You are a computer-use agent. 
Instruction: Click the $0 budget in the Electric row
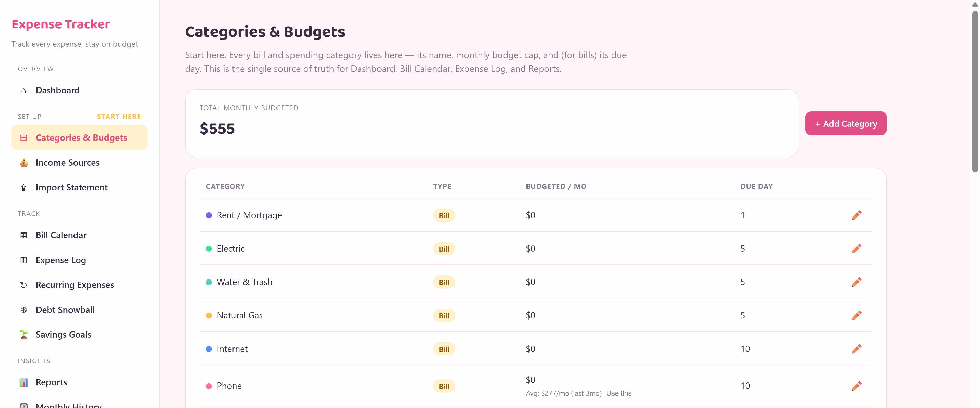pos(530,249)
